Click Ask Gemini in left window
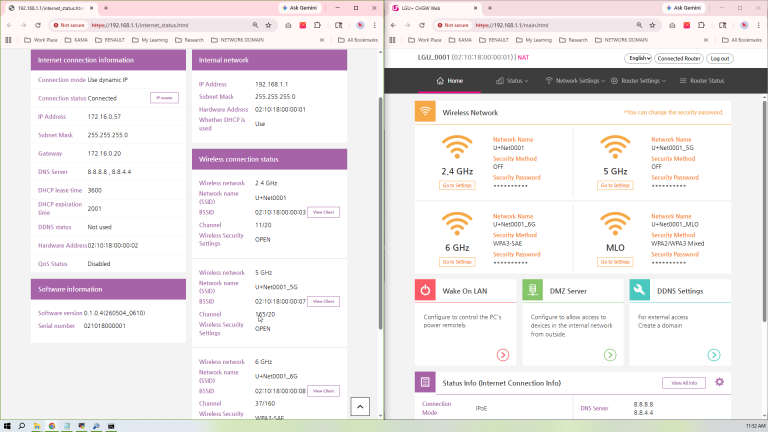 pyautogui.click(x=300, y=8)
